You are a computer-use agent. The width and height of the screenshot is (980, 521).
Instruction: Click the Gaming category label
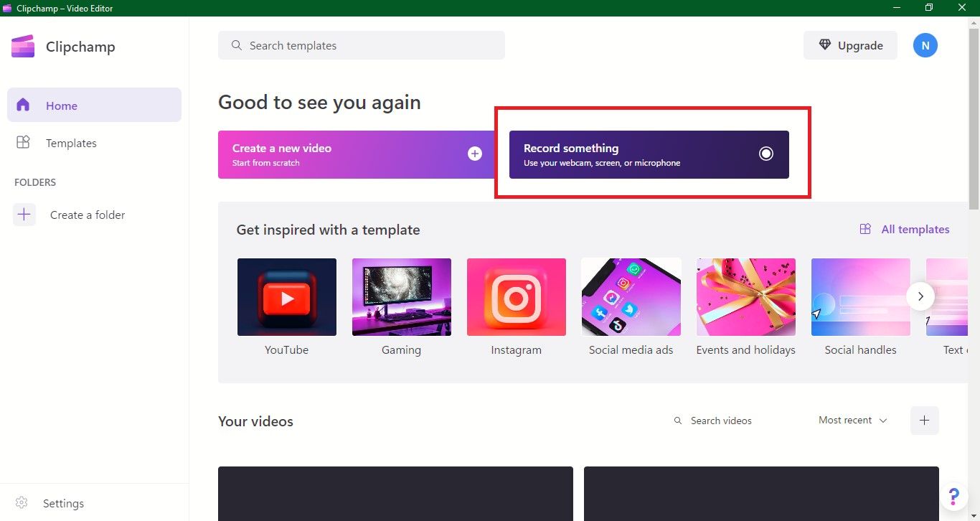pos(401,350)
